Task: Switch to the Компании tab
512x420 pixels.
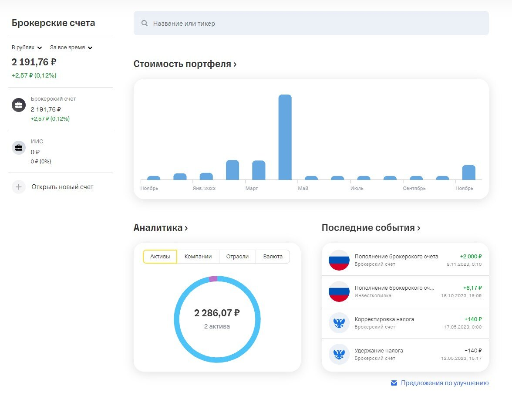Action: click(198, 257)
